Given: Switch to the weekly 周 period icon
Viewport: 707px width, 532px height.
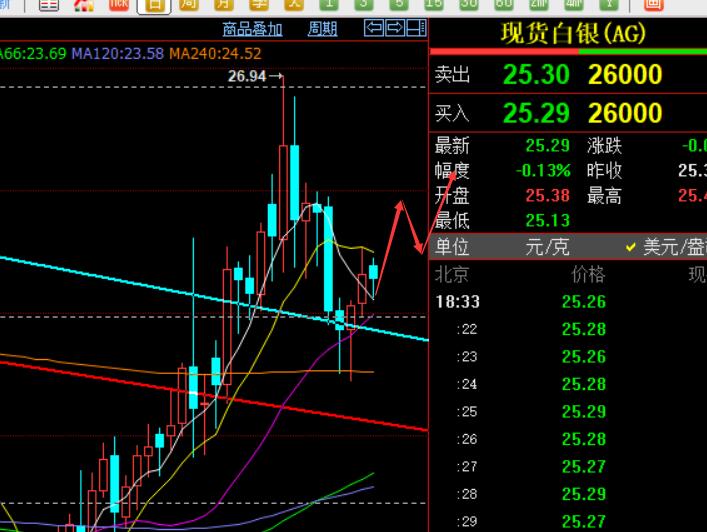Looking at the screenshot, I should click(188, 5).
